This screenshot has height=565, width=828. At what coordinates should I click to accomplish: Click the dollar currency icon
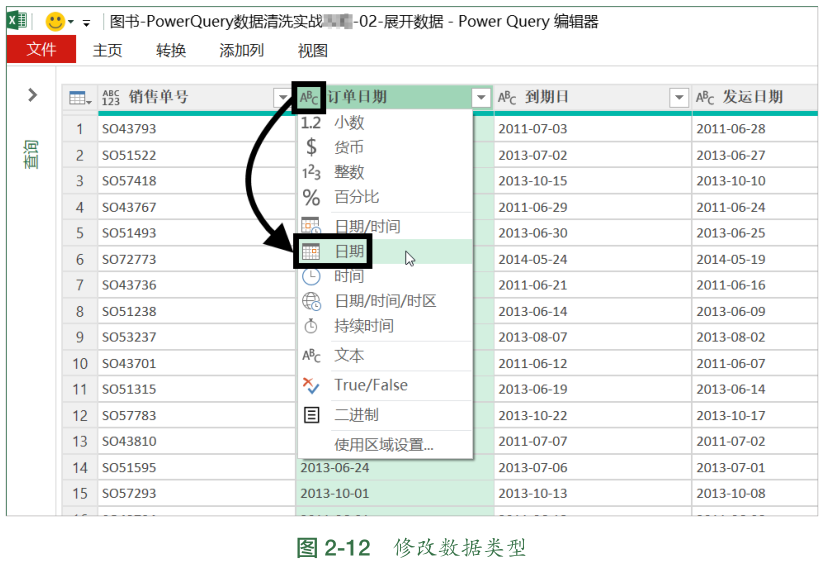(x=312, y=147)
